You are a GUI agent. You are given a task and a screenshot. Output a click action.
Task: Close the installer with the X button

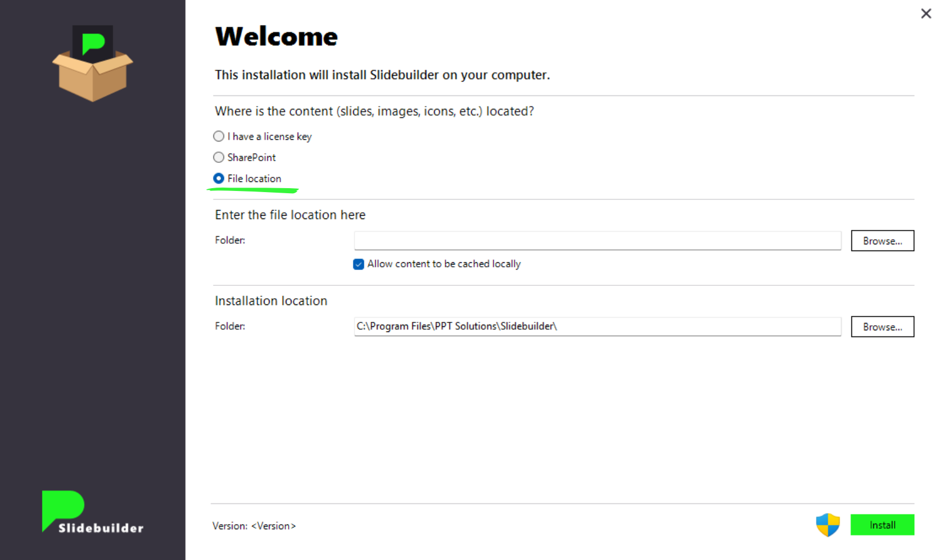926,13
